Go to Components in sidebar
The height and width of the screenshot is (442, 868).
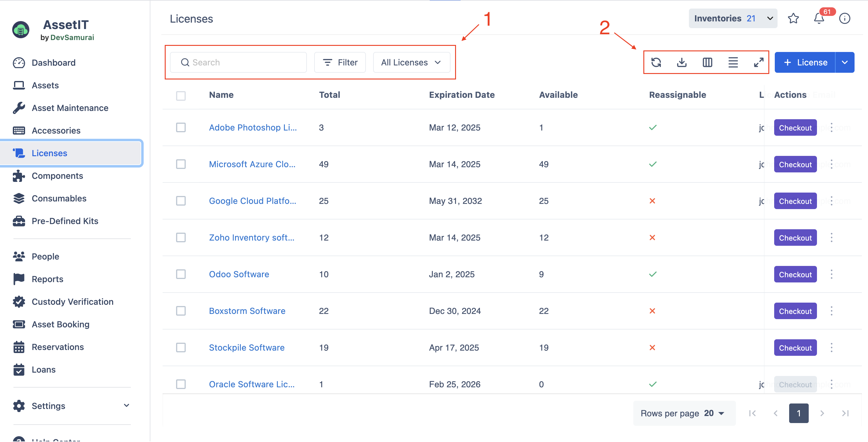(x=57, y=176)
